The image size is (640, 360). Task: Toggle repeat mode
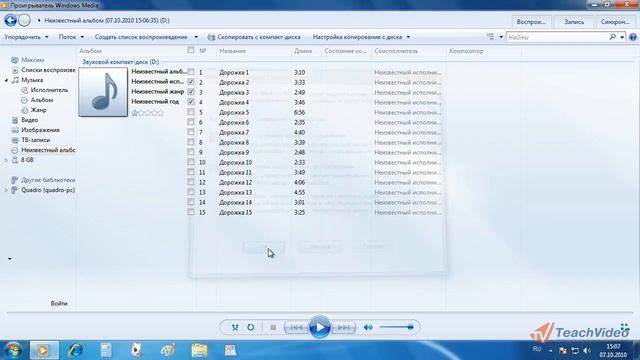pos(251,327)
